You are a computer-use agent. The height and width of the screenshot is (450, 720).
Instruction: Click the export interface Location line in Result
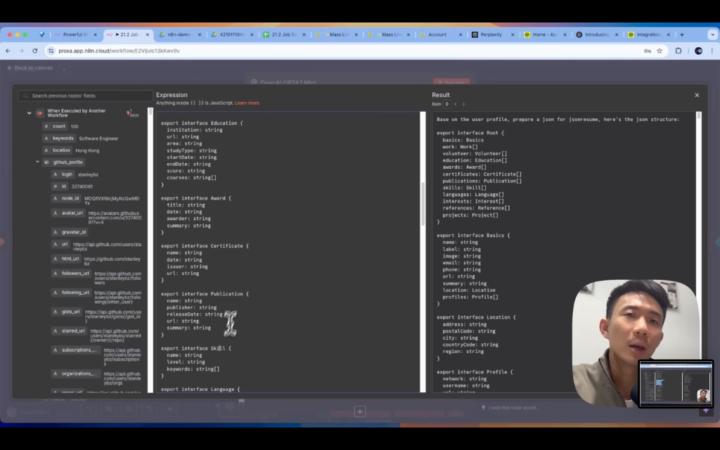[476, 317]
